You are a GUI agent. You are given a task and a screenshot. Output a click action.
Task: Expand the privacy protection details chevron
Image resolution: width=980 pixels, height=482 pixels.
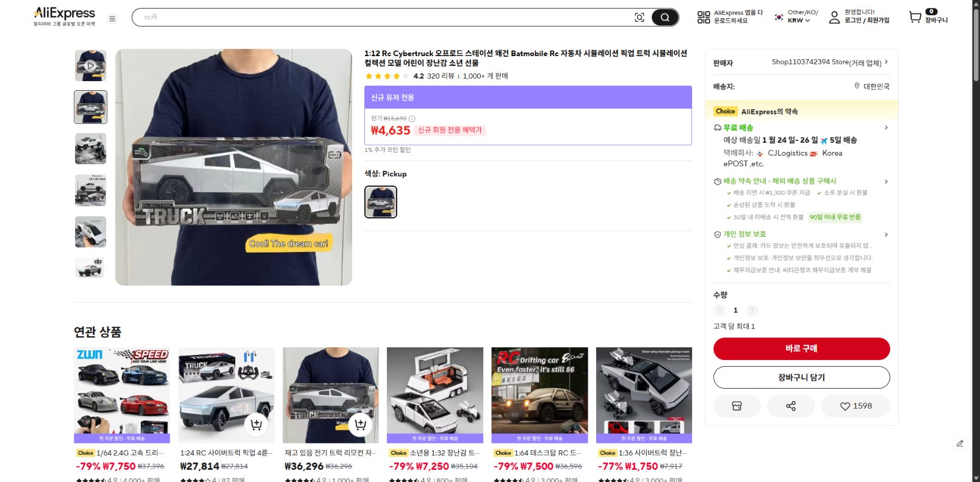886,234
